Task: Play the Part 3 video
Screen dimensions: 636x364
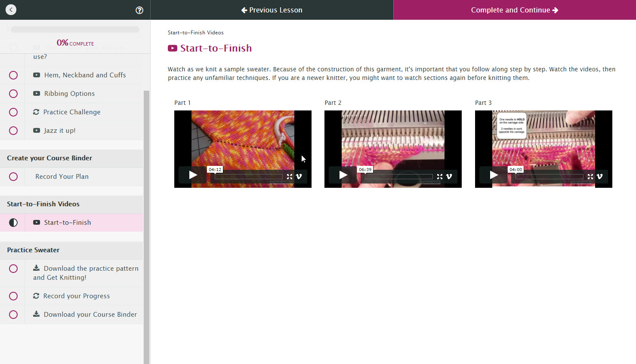Action: pyautogui.click(x=494, y=175)
